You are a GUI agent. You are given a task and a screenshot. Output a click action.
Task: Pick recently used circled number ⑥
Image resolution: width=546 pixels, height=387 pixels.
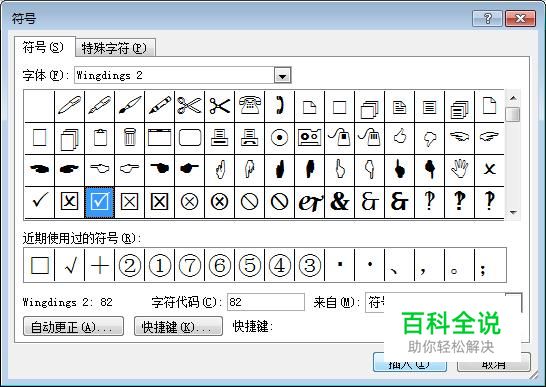tap(219, 265)
